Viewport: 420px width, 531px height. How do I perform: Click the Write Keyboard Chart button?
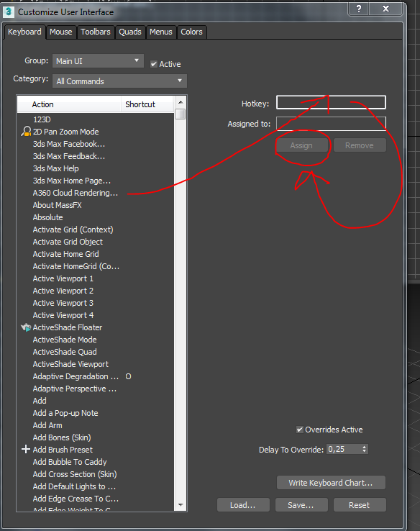331,483
